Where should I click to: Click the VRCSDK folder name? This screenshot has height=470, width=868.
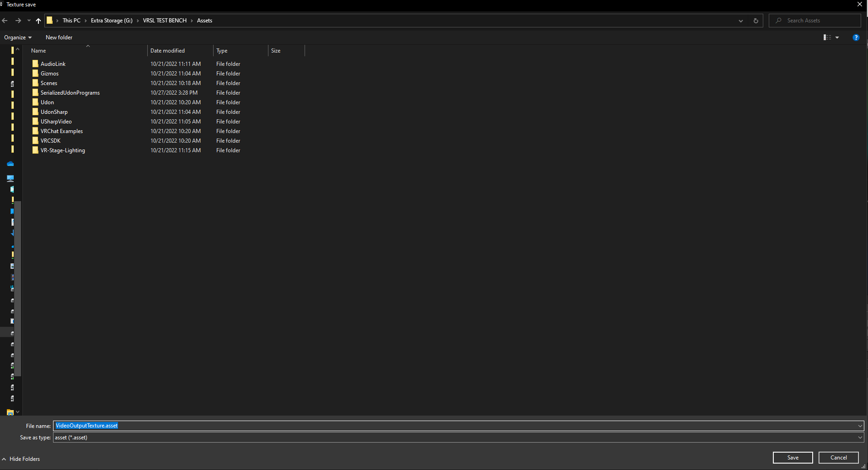click(x=50, y=141)
